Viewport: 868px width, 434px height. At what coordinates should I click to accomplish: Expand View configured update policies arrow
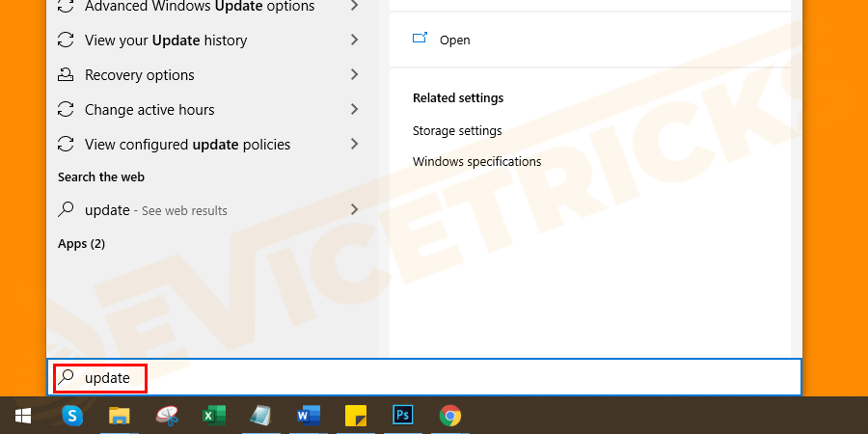point(355,144)
